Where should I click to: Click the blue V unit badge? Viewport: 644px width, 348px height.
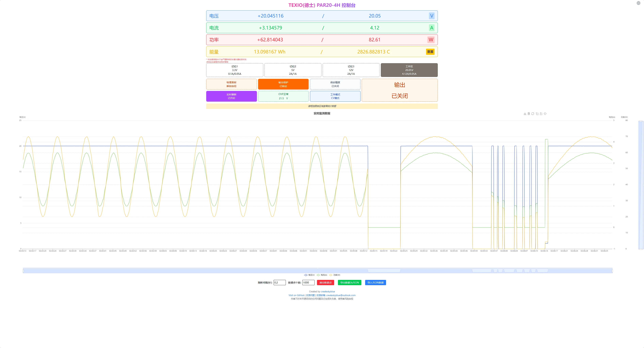pyautogui.click(x=431, y=16)
